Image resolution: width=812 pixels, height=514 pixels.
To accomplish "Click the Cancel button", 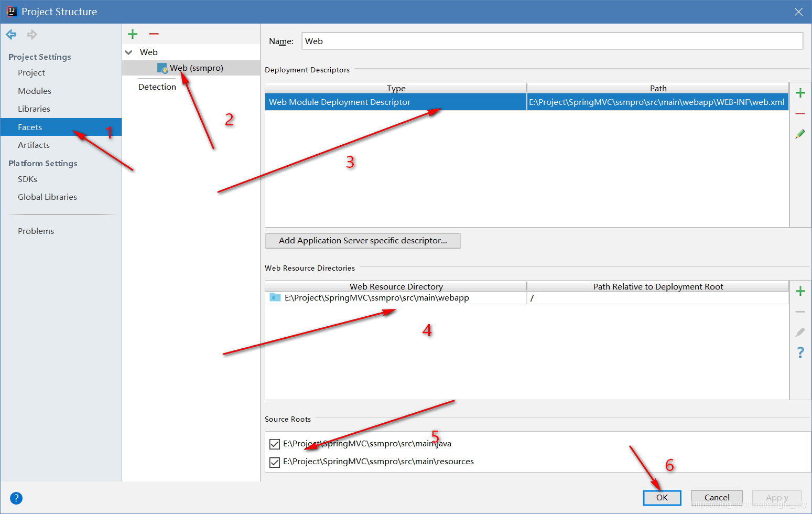I will click(x=717, y=498).
